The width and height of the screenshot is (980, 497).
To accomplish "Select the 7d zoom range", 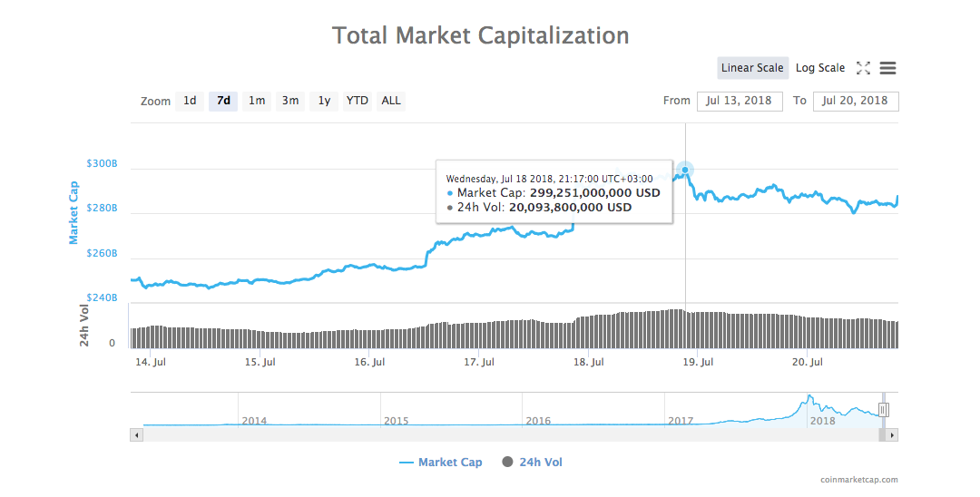I will (223, 101).
